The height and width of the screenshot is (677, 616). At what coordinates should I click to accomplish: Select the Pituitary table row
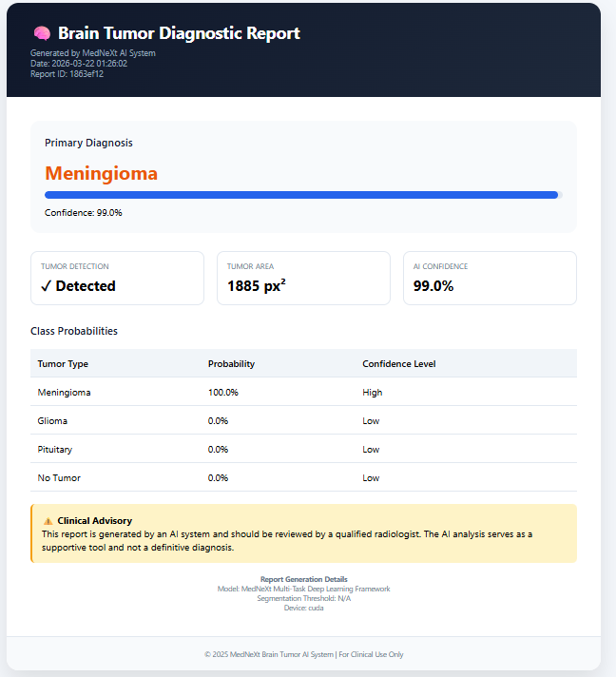pyautogui.click(x=303, y=449)
